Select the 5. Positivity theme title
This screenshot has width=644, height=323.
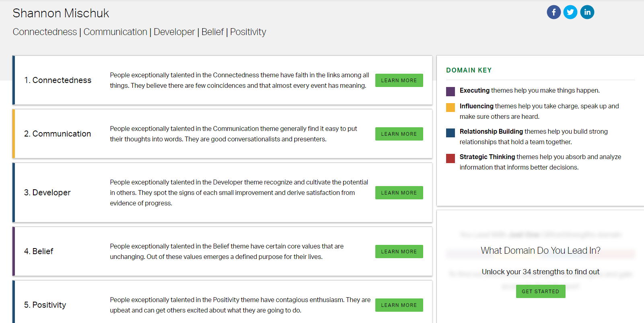[x=45, y=305]
